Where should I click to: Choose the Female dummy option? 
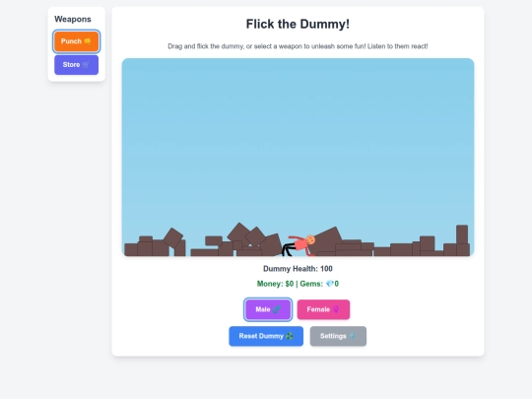click(323, 309)
